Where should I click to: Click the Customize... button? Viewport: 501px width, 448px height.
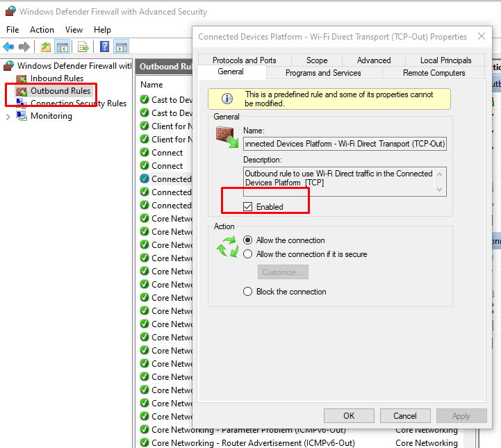pyautogui.click(x=283, y=272)
